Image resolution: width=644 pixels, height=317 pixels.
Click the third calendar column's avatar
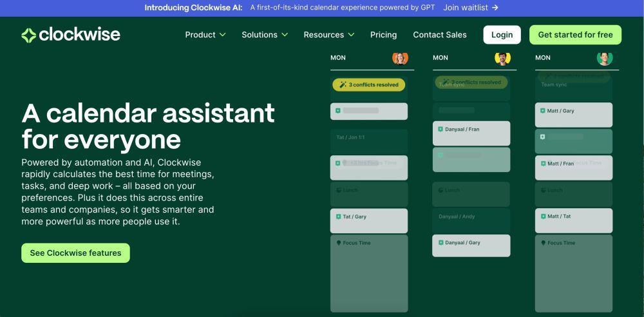click(x=605, y=58)
